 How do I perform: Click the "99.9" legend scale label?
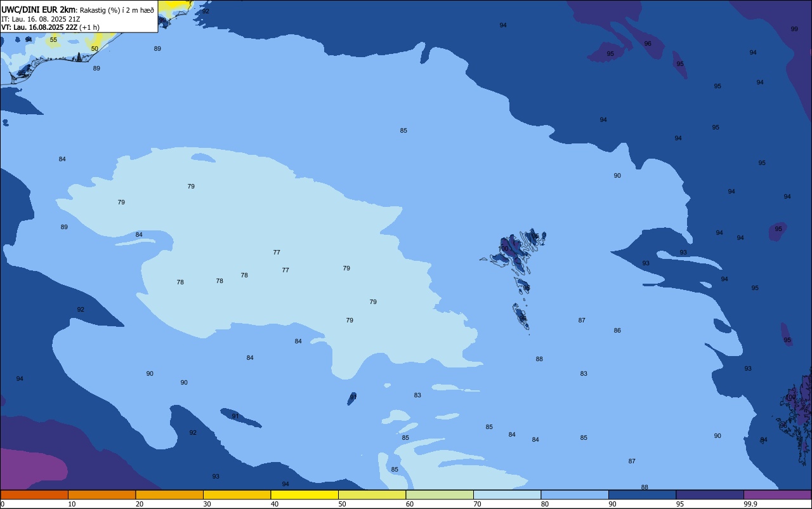pyautogui.click(x=750, y=504)
